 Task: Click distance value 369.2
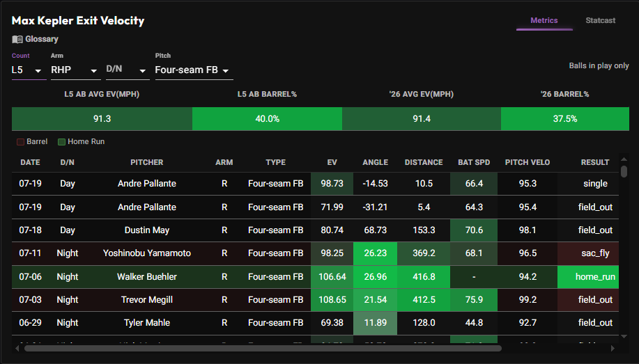[424, 253]
